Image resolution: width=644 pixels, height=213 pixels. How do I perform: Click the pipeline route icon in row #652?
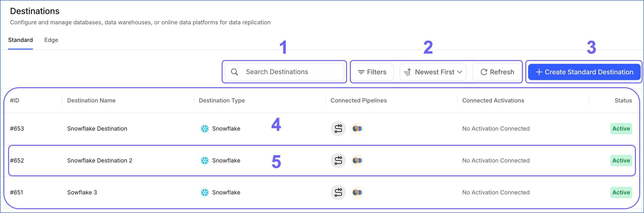[338, 161]
